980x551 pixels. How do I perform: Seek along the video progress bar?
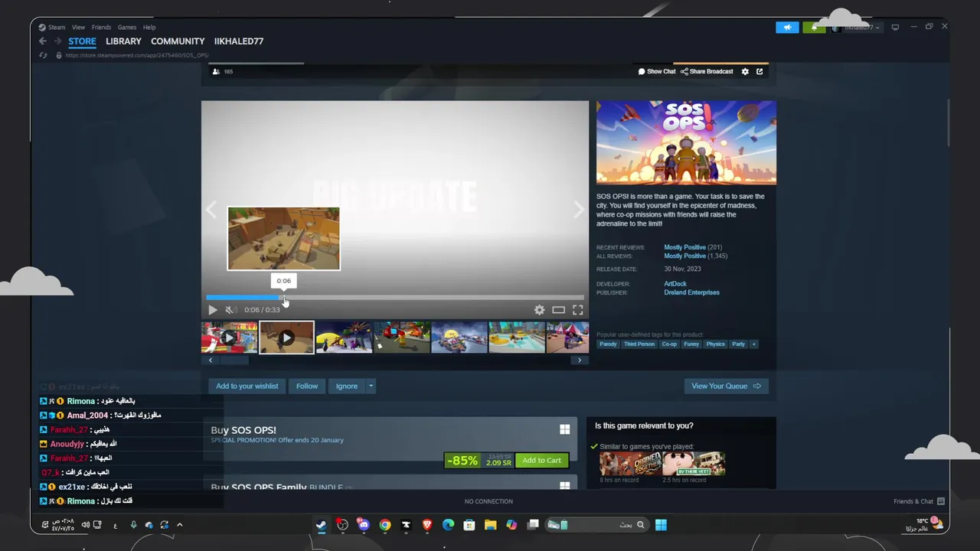[x=395, y=298]
